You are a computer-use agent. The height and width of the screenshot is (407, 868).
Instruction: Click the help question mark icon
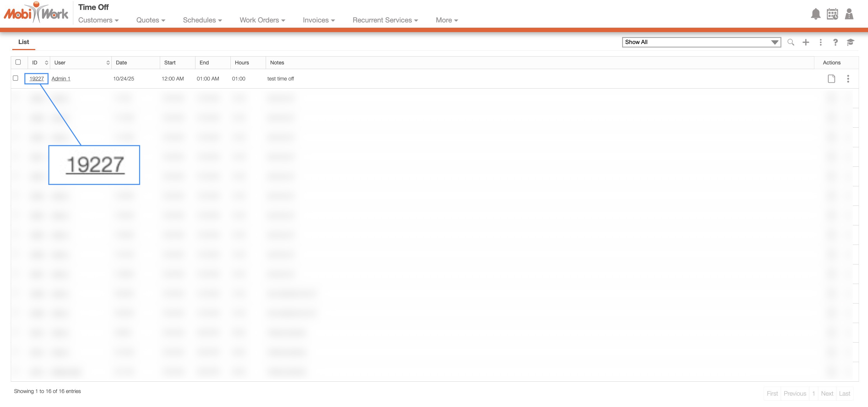[835, 42]
